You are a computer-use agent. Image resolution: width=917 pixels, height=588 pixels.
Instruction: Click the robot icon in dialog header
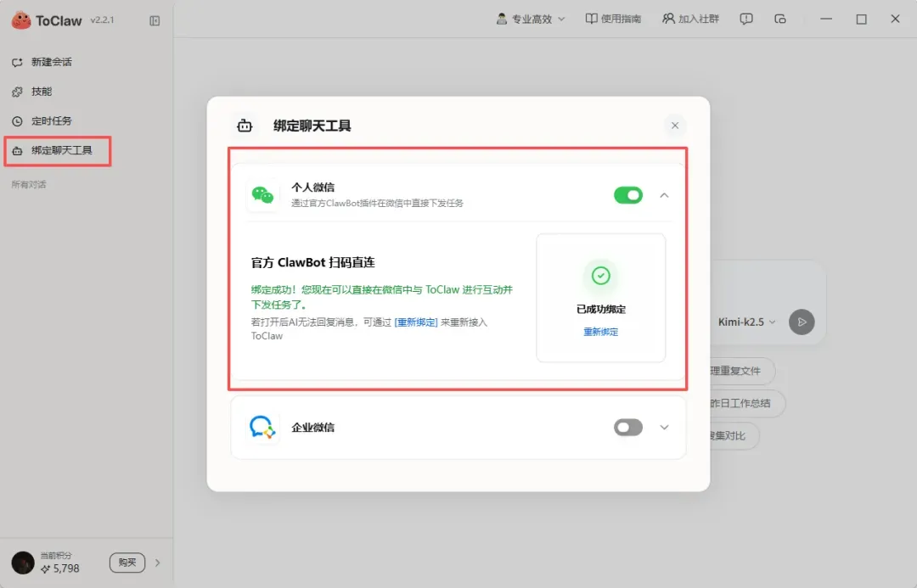pos(245,126)
